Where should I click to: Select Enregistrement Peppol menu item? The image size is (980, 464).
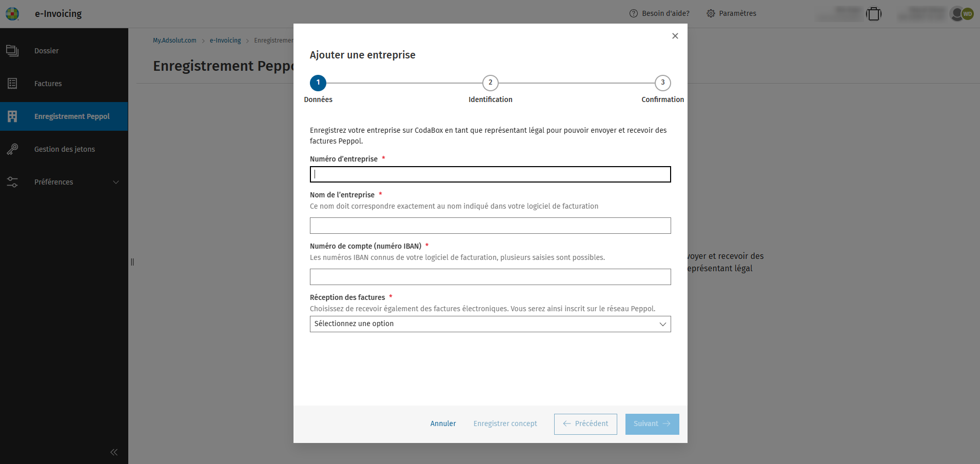coord(64,116)
